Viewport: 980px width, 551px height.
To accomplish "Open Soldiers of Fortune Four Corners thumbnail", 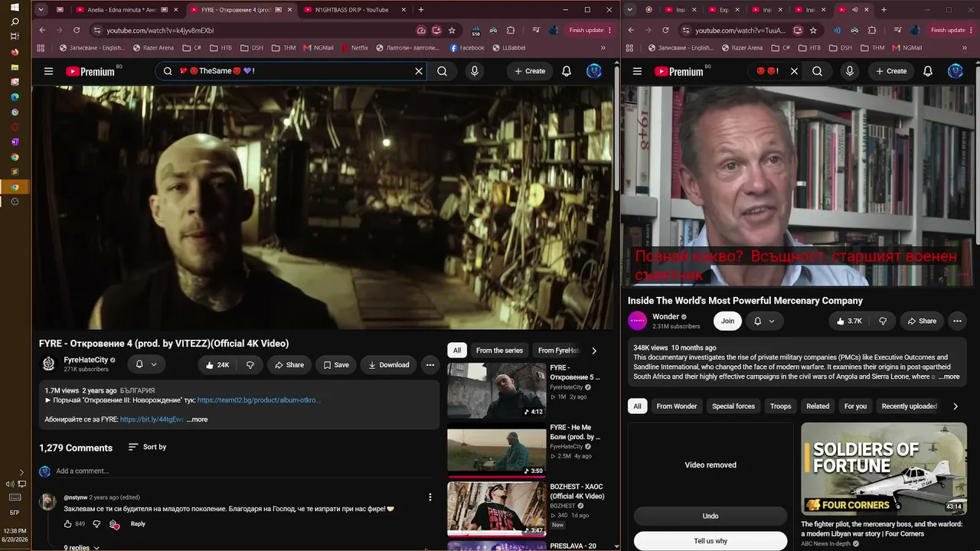I will [x=884, y=468].
